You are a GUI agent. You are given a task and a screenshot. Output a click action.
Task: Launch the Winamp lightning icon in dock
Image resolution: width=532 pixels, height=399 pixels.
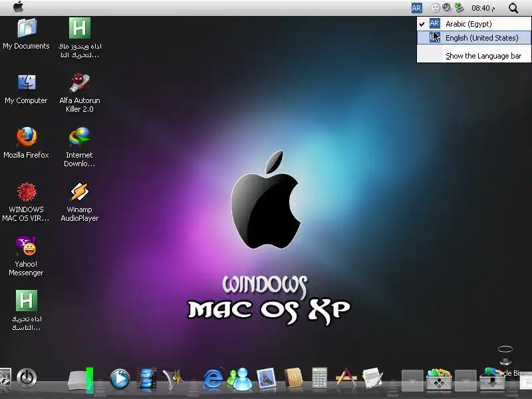coord(173,378)
